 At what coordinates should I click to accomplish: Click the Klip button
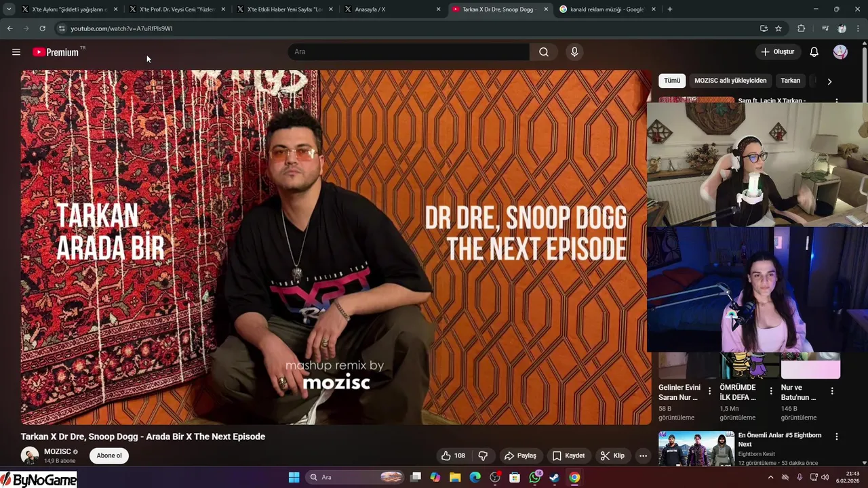pyautogui.click(x=612, y=455)
